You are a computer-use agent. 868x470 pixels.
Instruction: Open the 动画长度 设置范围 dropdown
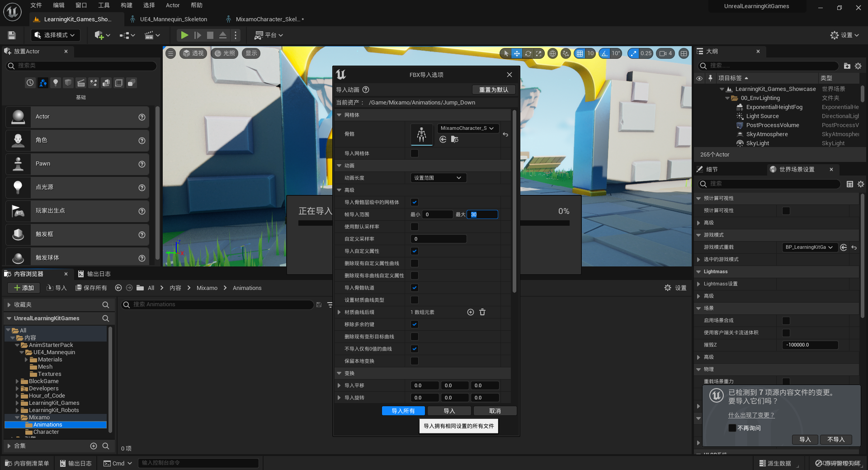tap(438, 178)
